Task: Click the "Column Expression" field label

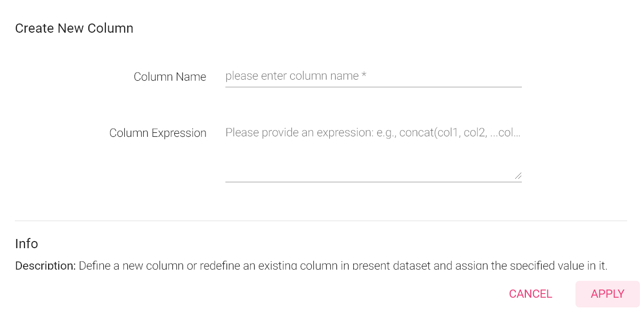Action: click(x=157, y=133)
